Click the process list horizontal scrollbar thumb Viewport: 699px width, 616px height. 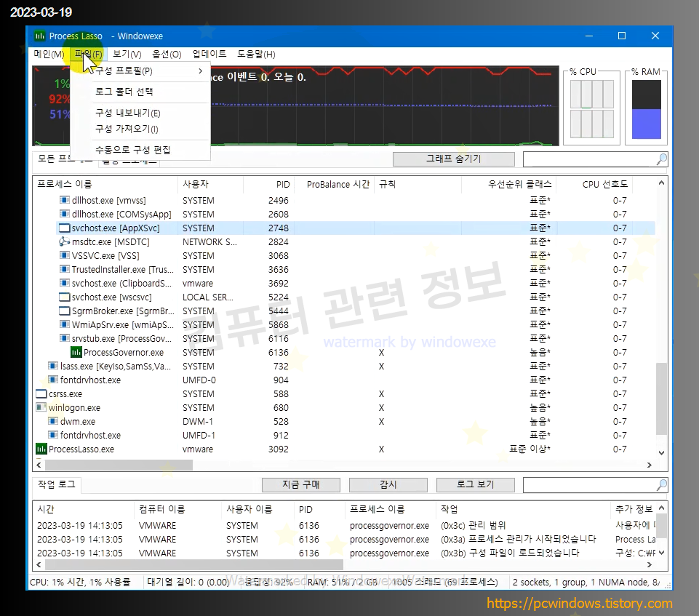point(119,465)
